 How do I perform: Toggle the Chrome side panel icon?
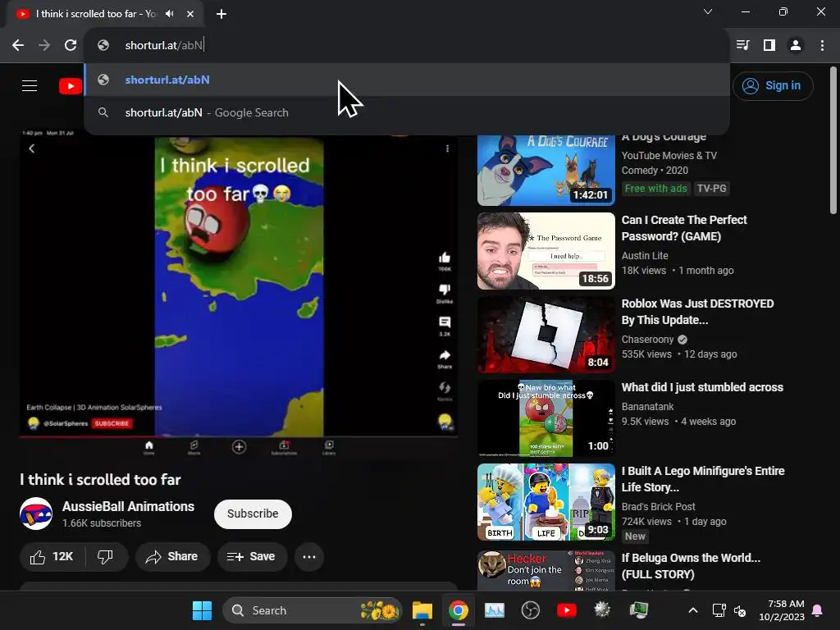769,46
